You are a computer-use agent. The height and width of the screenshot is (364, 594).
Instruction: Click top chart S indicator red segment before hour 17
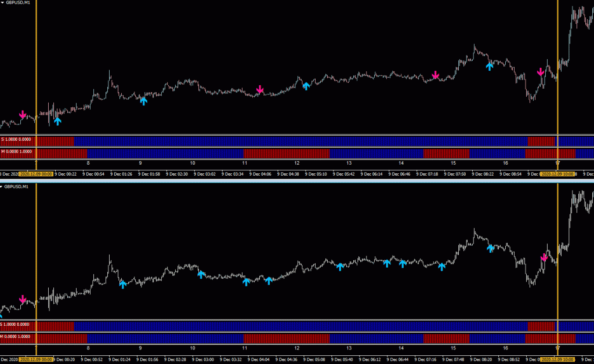point(541,141)
